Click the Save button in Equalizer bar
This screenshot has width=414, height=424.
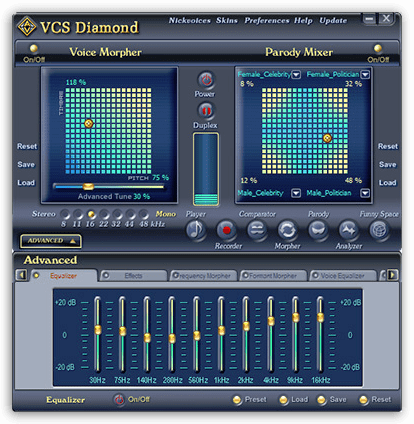tap(332, 399)
